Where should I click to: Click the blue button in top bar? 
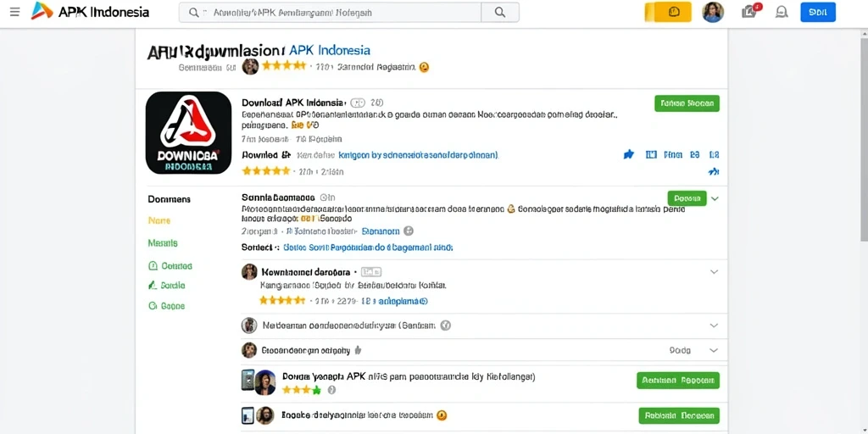[818, 12]
